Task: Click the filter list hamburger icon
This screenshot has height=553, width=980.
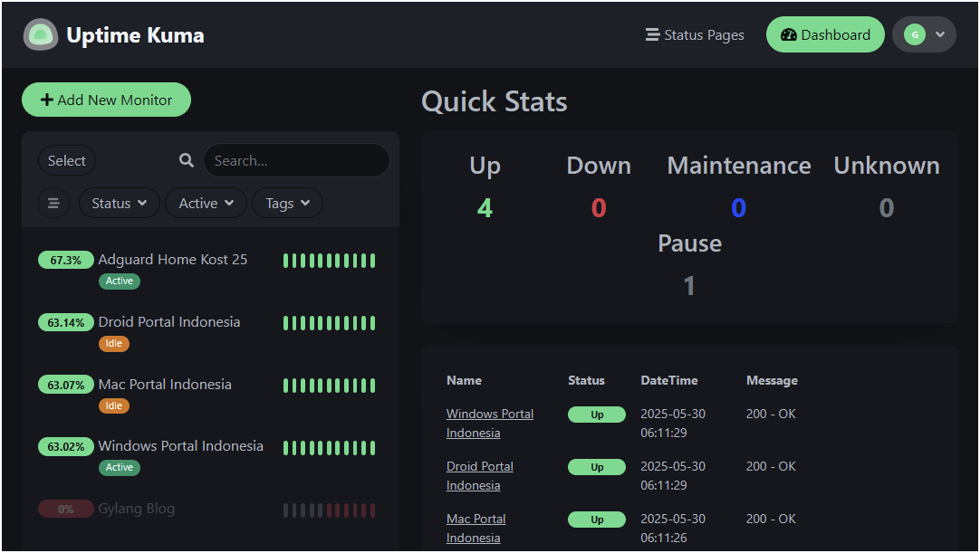Action: pos(53,203)
